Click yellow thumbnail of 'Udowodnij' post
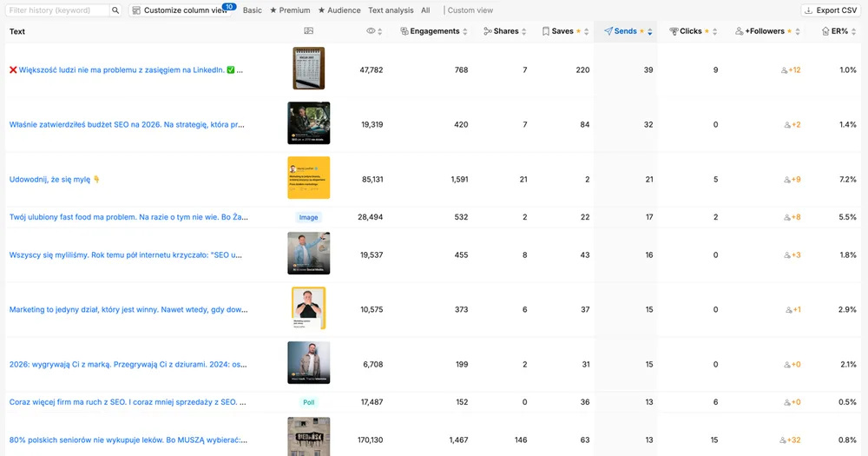 pos(309,178)
